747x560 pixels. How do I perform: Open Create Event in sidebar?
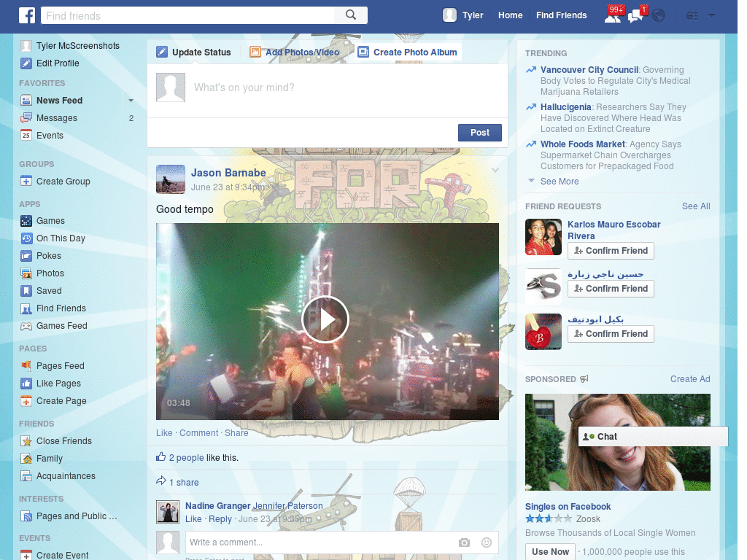click(63, 555)
